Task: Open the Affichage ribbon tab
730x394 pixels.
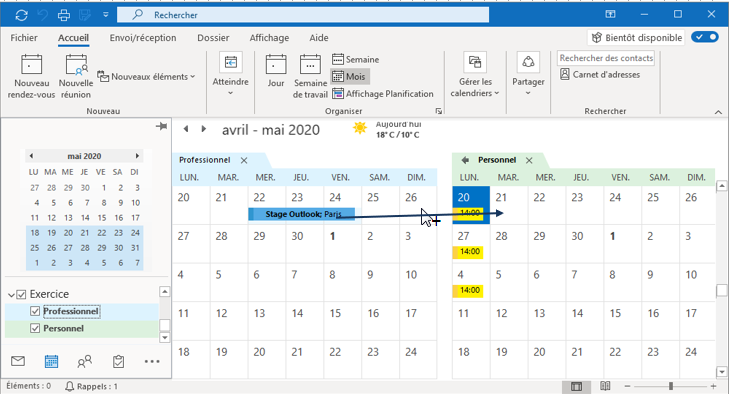Action: [269, 38]
